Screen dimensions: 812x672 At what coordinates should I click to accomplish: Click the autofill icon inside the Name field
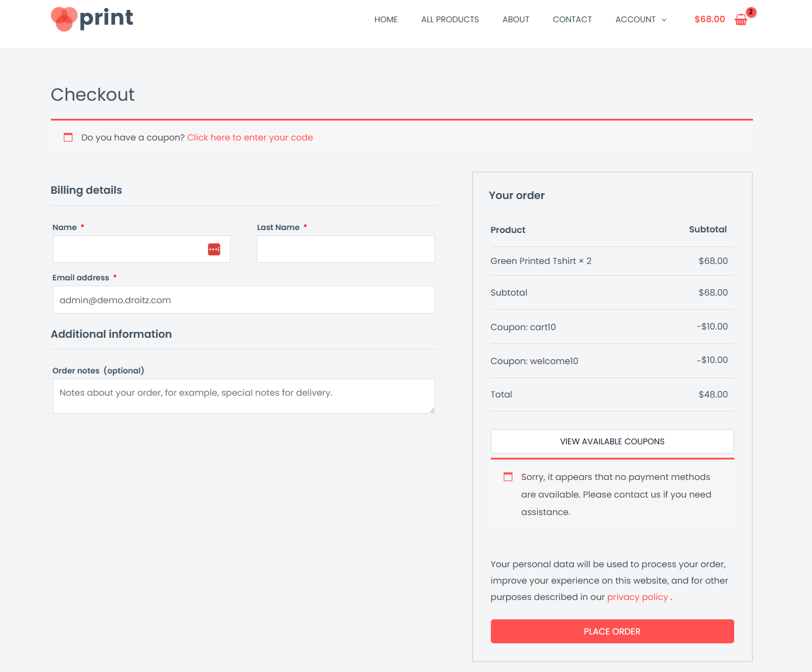pyautogui.click(x=214, y=249)
